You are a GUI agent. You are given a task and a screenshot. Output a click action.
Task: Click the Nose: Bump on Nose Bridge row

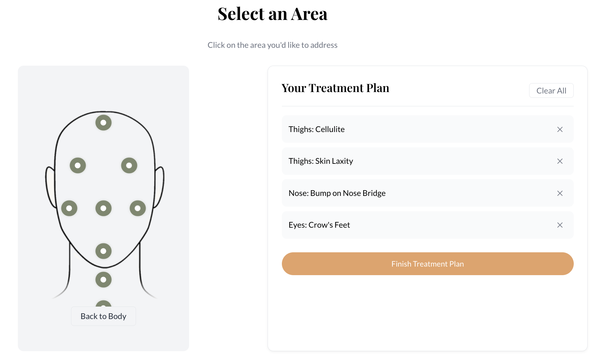[x=427, y=193]
